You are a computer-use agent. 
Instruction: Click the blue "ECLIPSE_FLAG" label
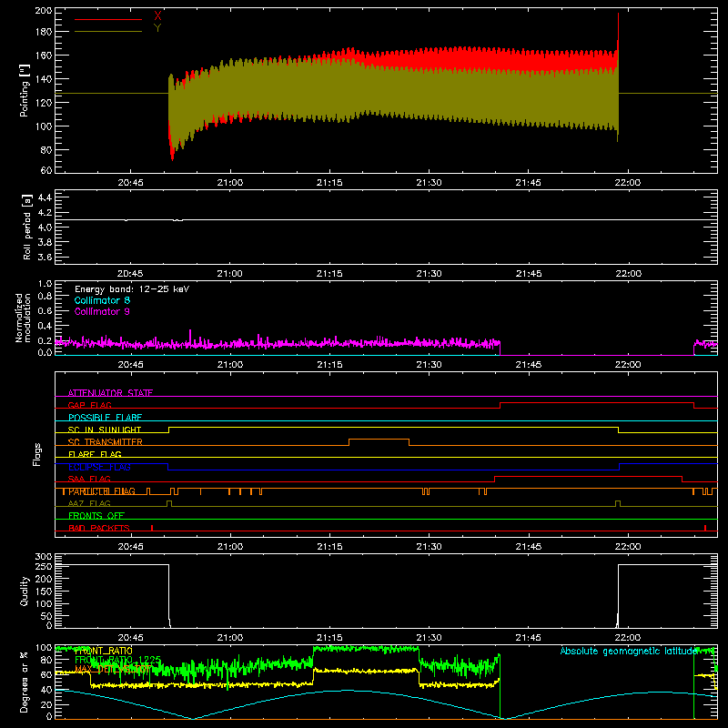pos(99,467)
